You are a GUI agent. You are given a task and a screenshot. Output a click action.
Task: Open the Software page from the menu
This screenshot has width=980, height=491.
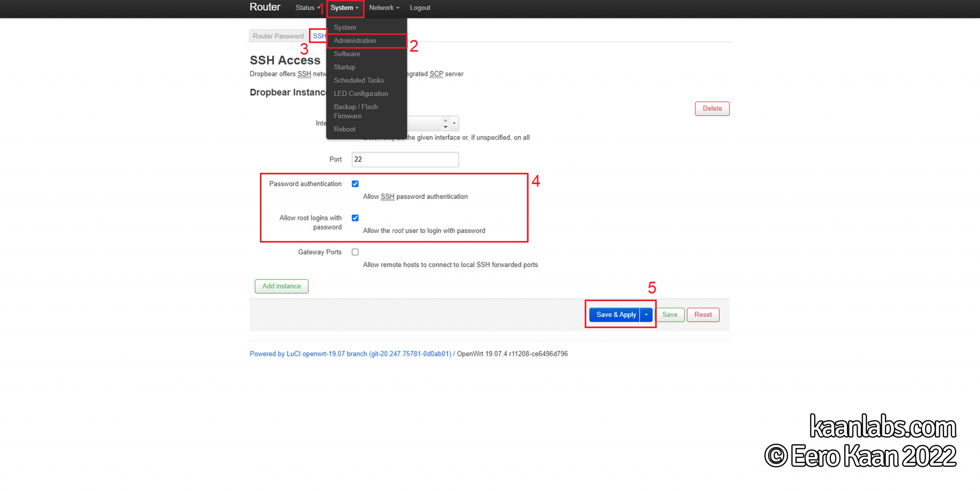click(346, 54)
